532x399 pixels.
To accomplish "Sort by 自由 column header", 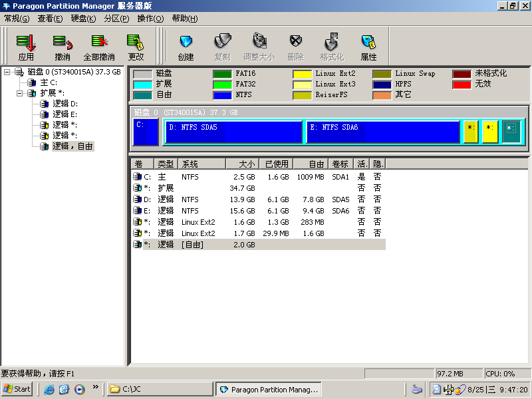I will point(311,164).
